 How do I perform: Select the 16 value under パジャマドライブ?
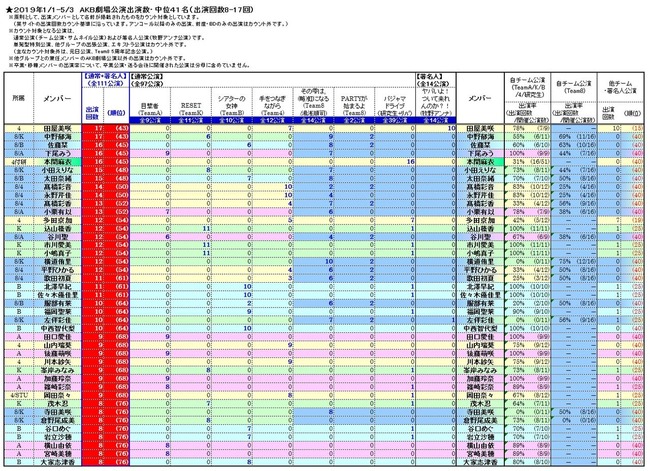[395, 162]
